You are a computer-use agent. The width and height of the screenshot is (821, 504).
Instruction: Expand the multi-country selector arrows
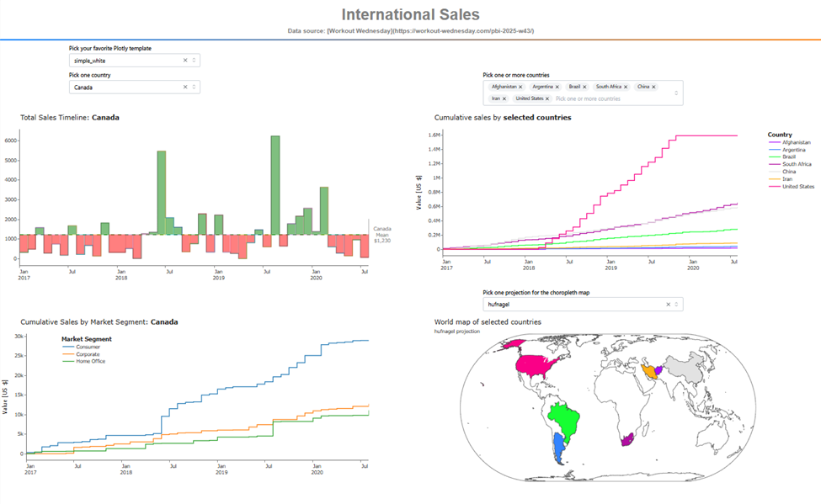(x=676, y=93)
